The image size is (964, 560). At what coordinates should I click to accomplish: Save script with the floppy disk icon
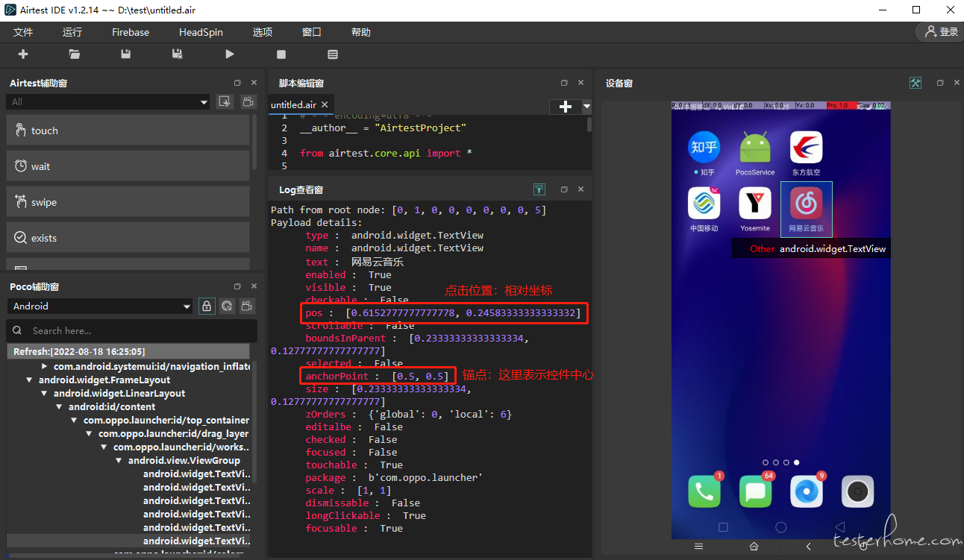coord(125,54)
